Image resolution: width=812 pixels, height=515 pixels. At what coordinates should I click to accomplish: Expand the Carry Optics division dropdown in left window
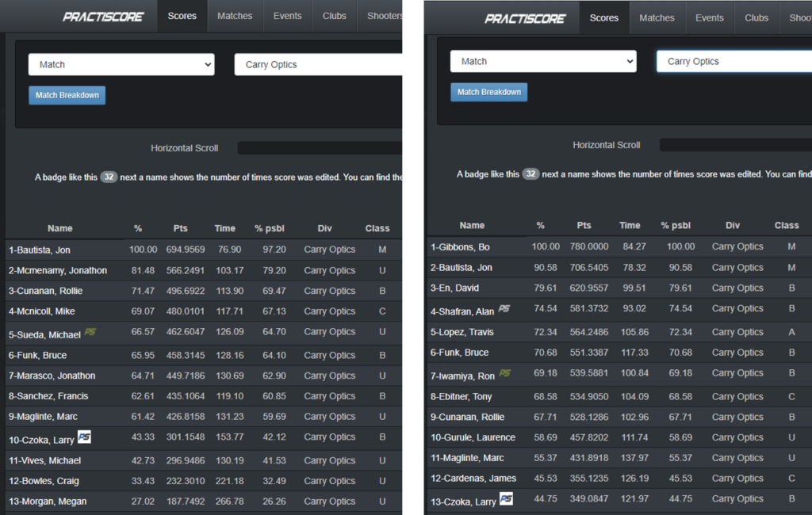point(318,65)
